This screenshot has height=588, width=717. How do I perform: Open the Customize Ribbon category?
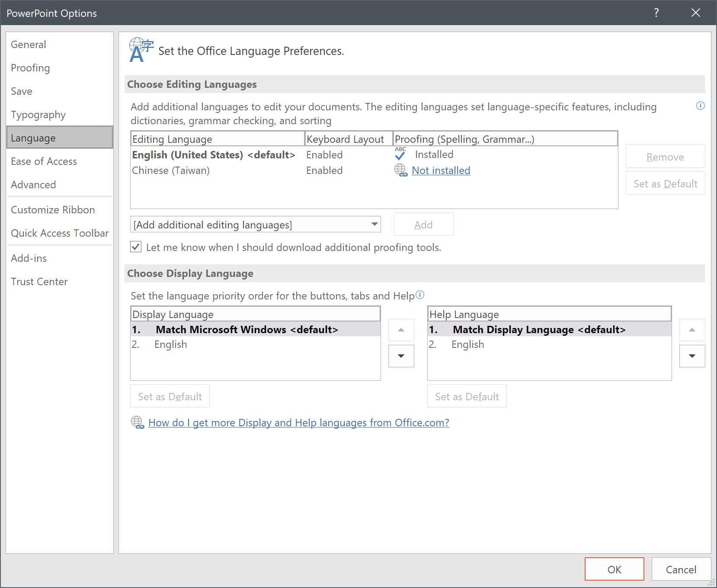[x=60, y=210]
